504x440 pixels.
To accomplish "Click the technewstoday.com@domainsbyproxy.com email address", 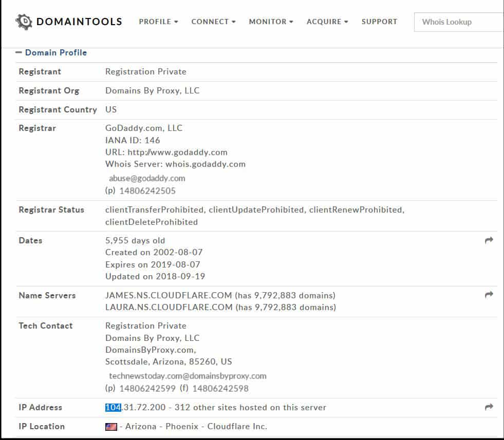I will coord(188,376).
